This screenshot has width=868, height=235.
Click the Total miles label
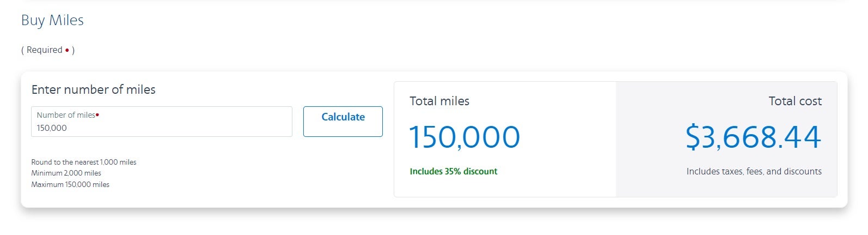click(x=439, y=101)
